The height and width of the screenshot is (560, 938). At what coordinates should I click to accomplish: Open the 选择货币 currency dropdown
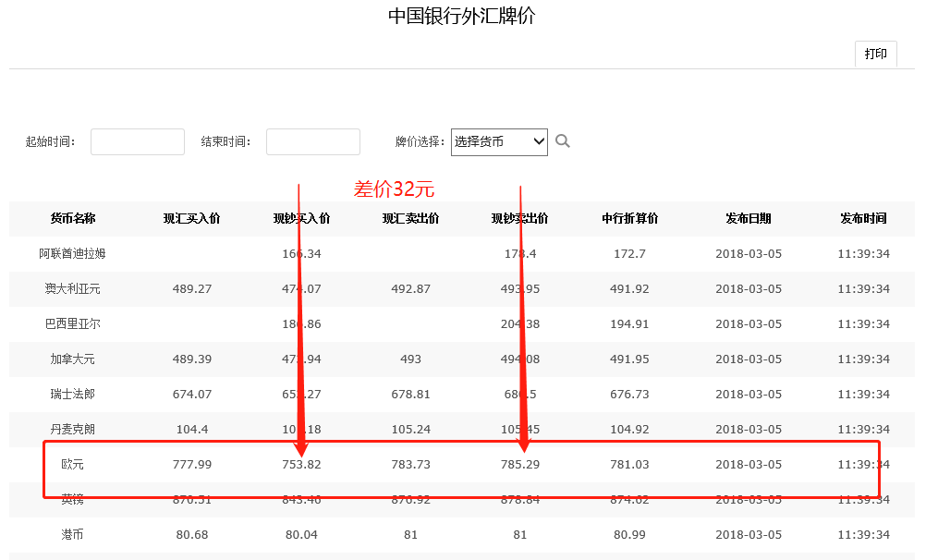499,141
